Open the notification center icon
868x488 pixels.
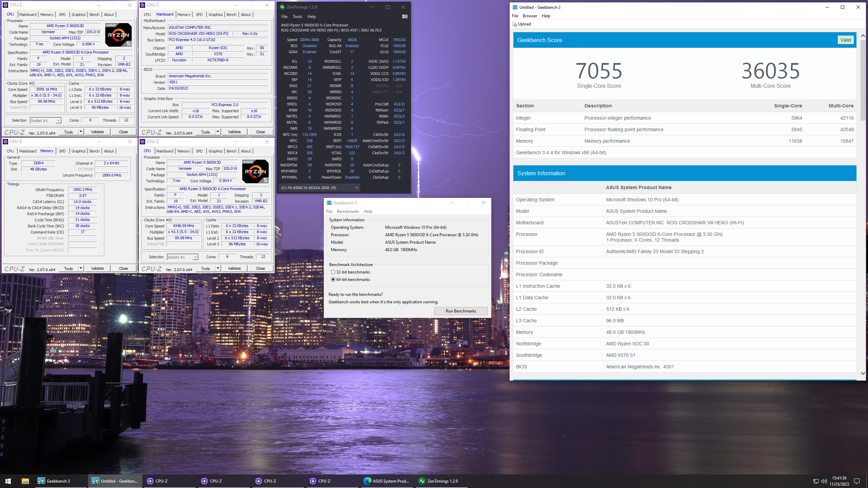(857, 481)
